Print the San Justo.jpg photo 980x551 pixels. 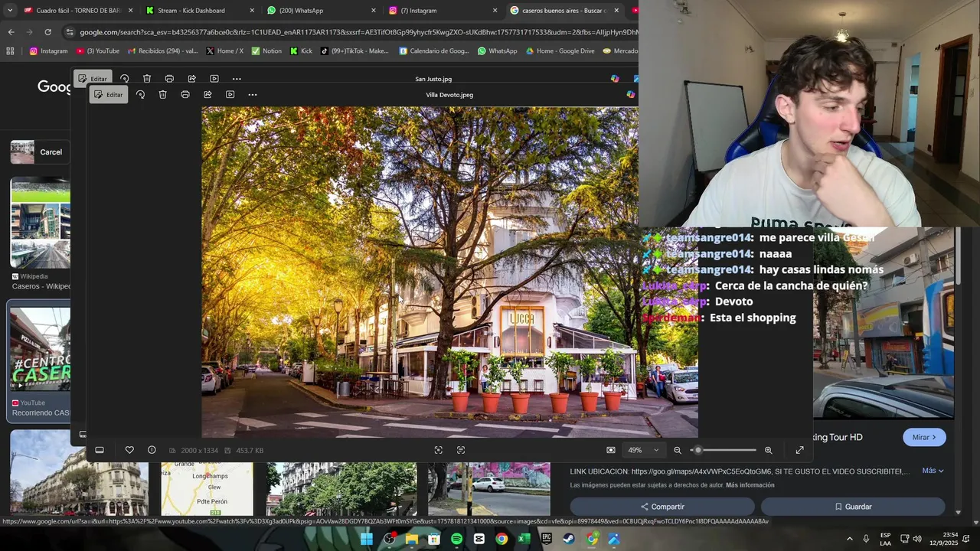[x=169, y=79]
